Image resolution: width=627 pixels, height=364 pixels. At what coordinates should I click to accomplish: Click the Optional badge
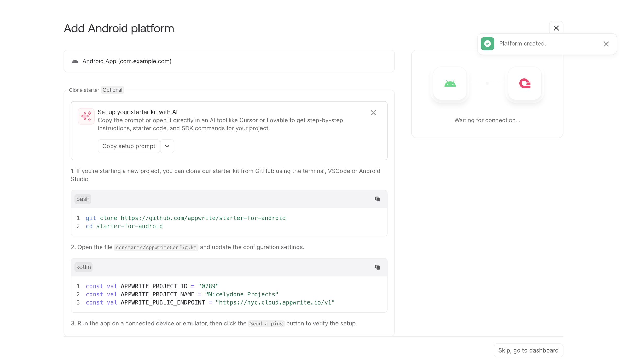(x=112, y=90)
